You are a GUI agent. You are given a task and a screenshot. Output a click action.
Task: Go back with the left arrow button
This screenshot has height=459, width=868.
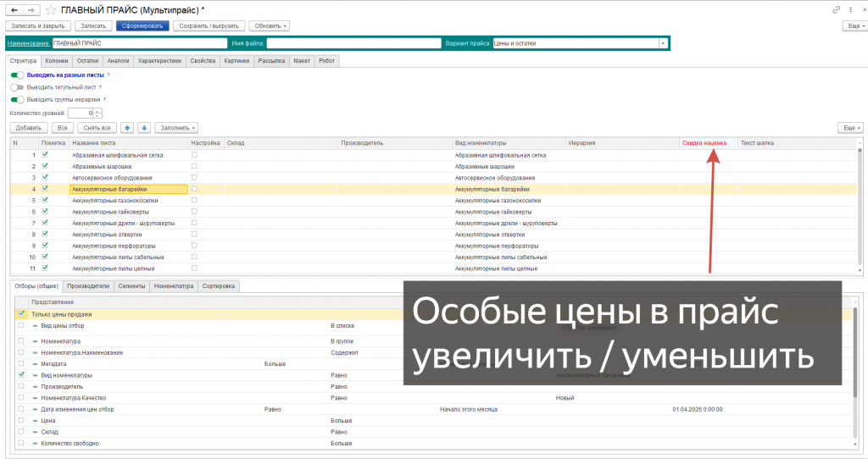(x=14, y=10)
